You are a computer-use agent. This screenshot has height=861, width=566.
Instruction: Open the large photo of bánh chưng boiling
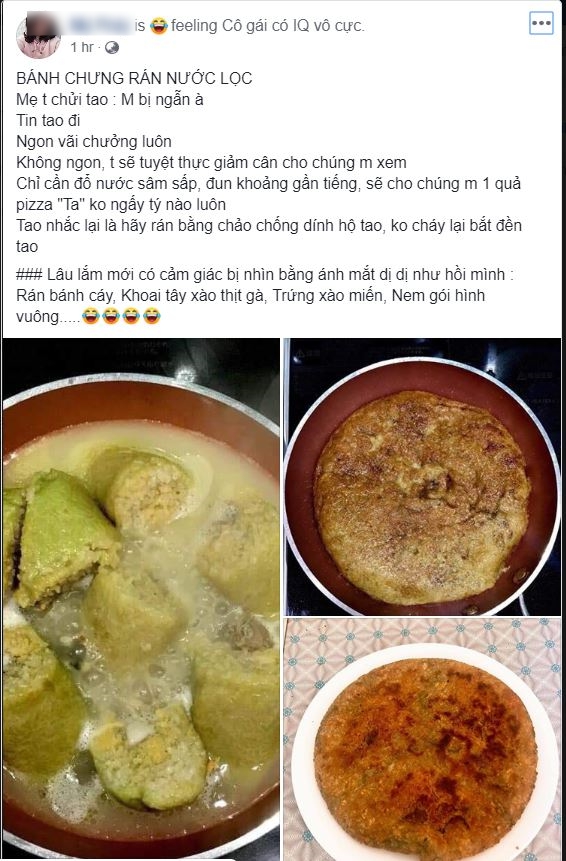click(141, 599)
